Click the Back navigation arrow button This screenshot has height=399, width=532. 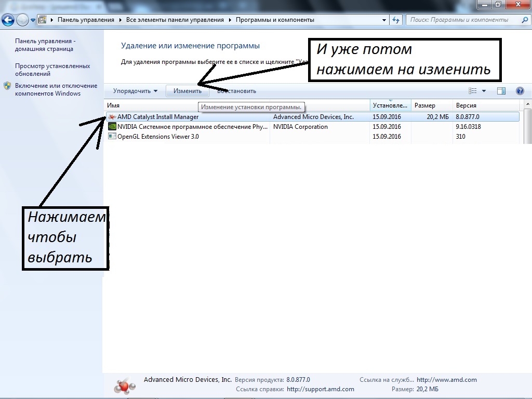[8, 20]
